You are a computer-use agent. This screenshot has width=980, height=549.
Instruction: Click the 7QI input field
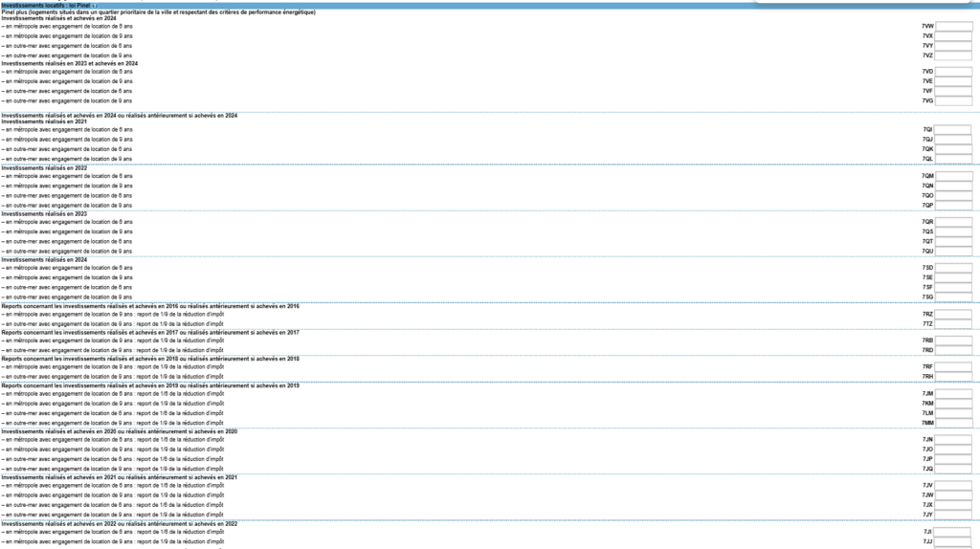[953, 130]
